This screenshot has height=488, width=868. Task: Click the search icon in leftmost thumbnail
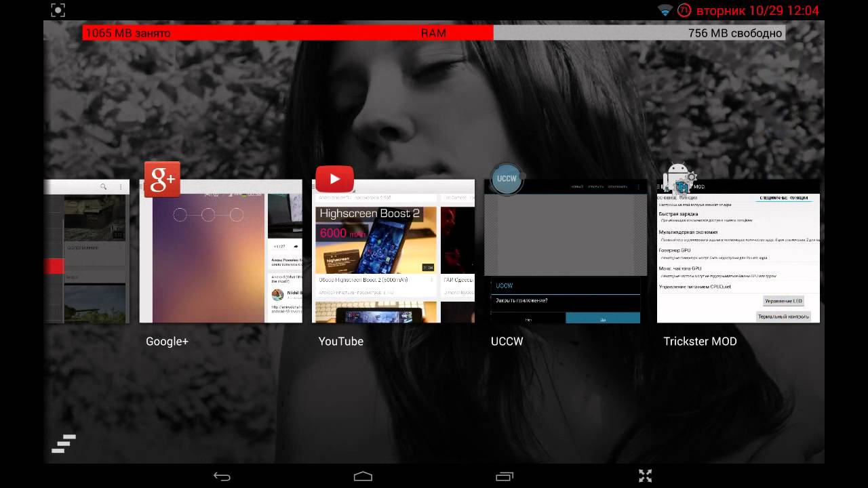(x=104, y=187)
